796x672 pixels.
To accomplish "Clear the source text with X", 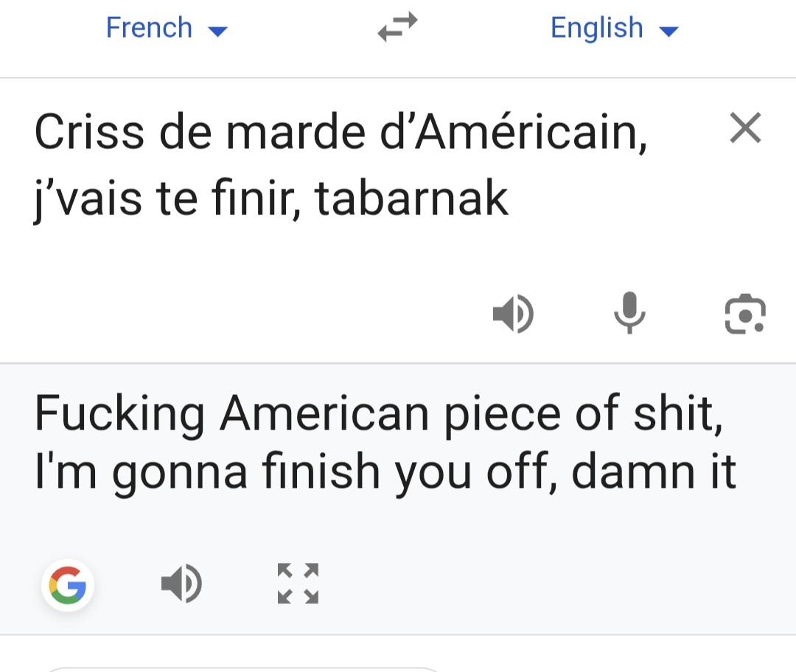I will pyautogui.click(x=744, y=129).
